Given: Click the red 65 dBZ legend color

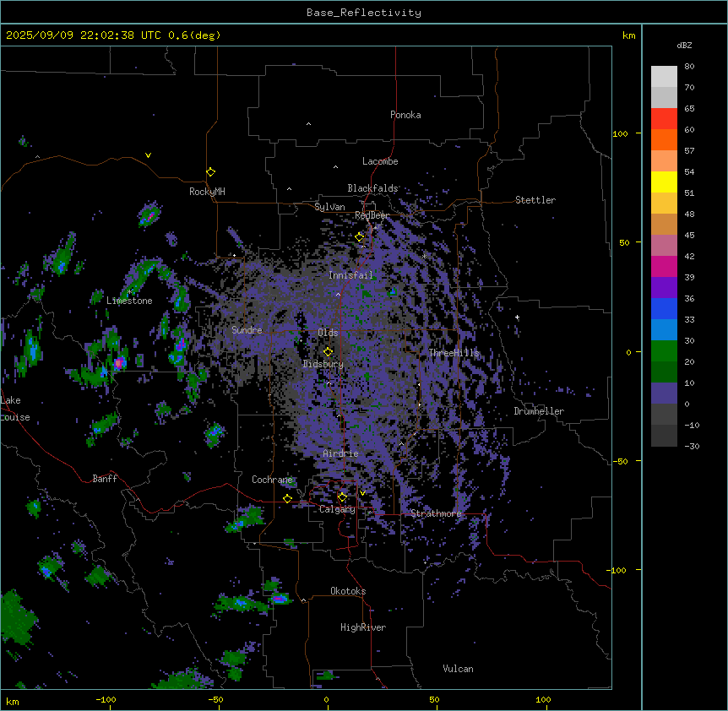Looking at the screenshot, I should point(664,118).
